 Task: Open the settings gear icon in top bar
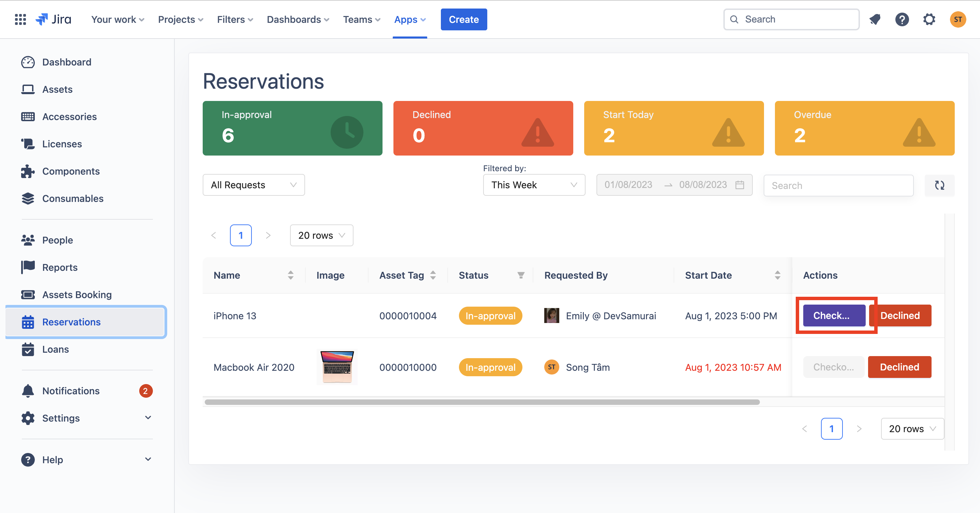click(x=929, y=19)
